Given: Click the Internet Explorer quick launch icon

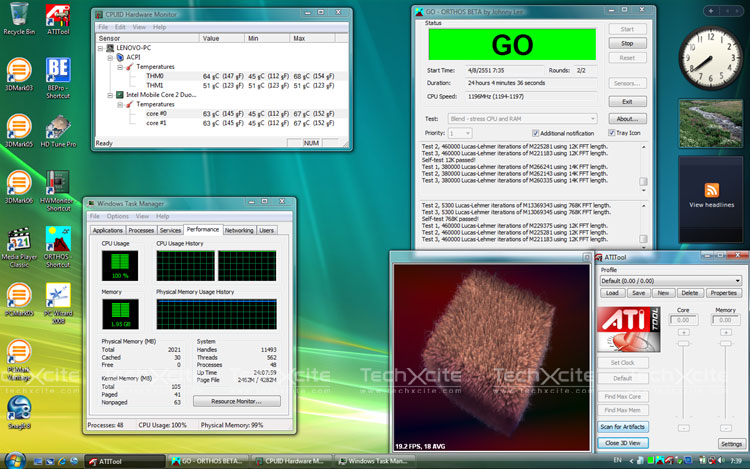Looking at the screenshot, I should click(x=62, y=461).
